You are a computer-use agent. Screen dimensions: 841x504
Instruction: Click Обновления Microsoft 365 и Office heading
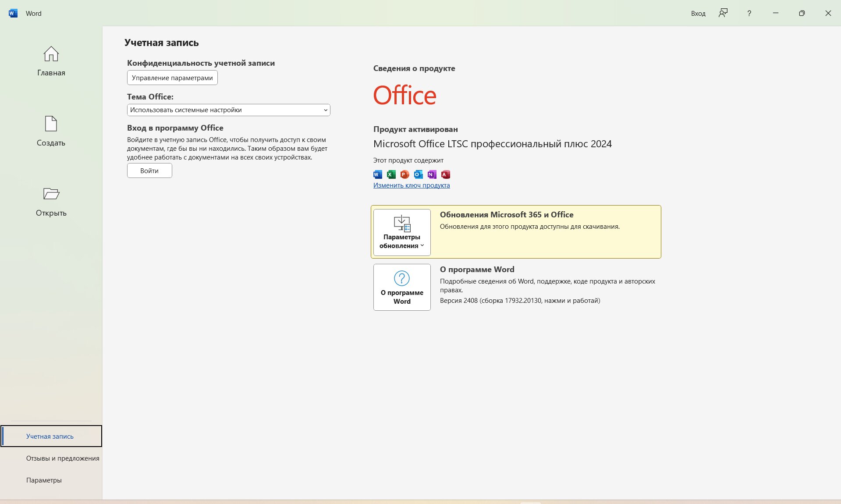click(x=507, y=215)
